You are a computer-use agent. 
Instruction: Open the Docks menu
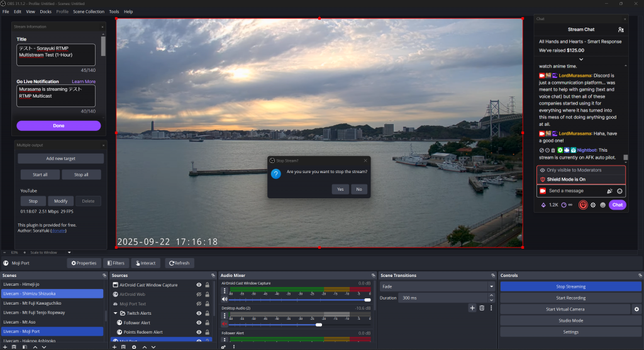click(x=46, y=11)
